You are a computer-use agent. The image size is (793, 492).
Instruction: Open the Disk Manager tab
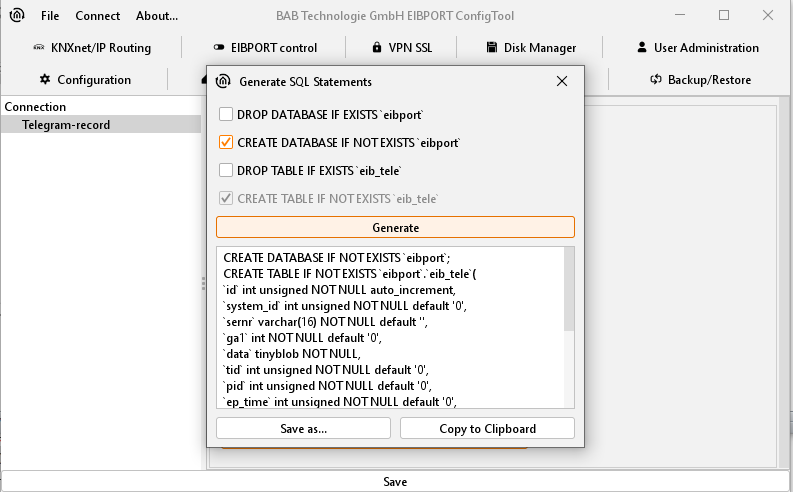531,47
